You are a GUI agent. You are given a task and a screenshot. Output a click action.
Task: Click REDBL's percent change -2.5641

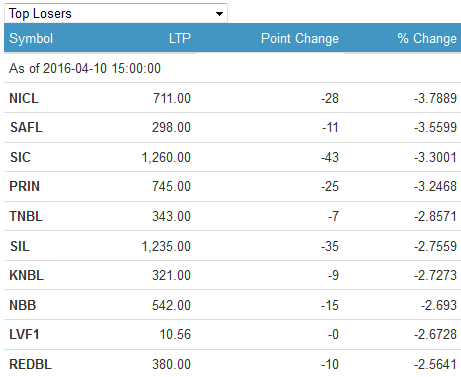435,364
